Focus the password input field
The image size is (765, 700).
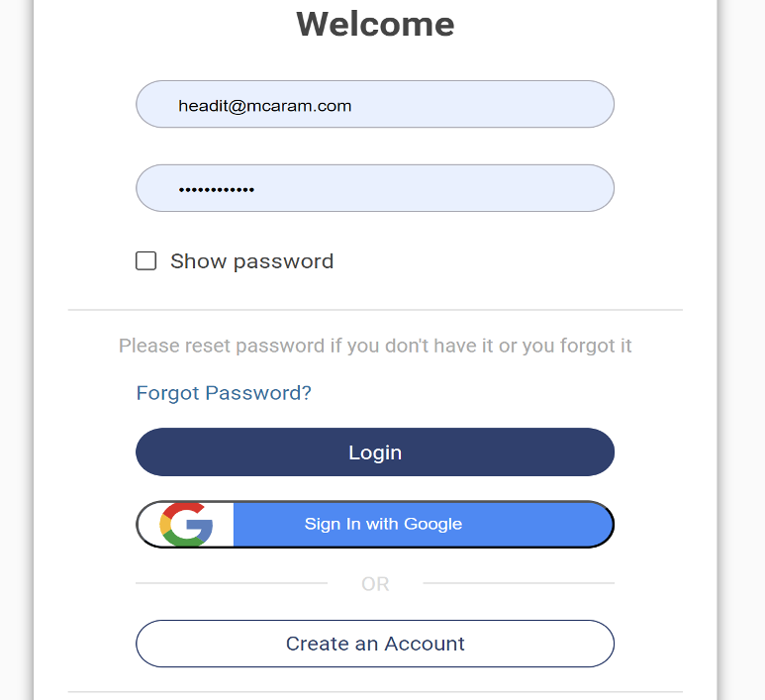point(375,188)
